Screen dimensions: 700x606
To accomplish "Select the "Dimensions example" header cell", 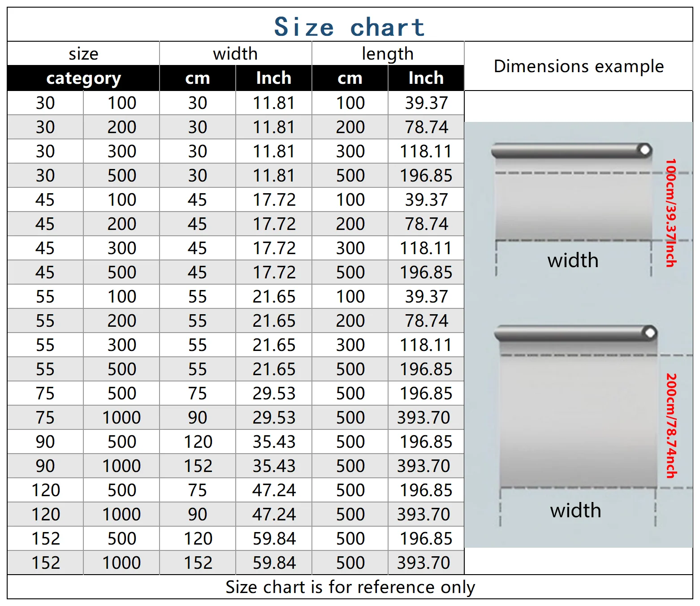I will (578, 66).
